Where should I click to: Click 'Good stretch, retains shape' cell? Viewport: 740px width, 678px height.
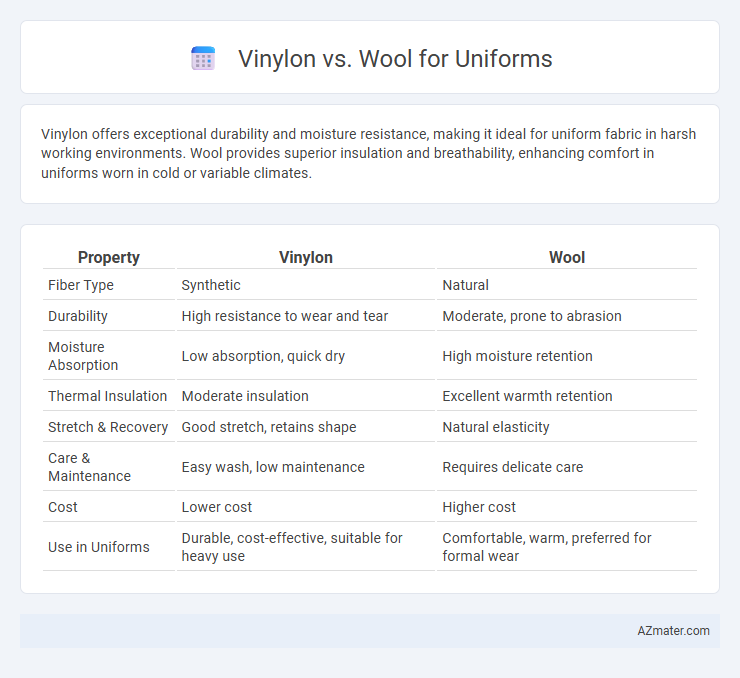(x=269, y=427)
